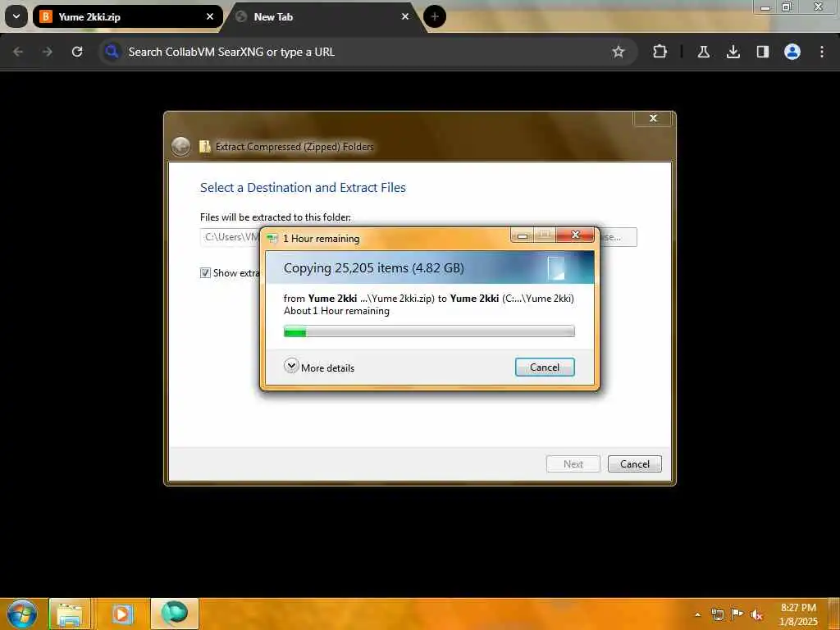Expand More details in copy dialog
The image size is (840, 630).
click(319, 367)
